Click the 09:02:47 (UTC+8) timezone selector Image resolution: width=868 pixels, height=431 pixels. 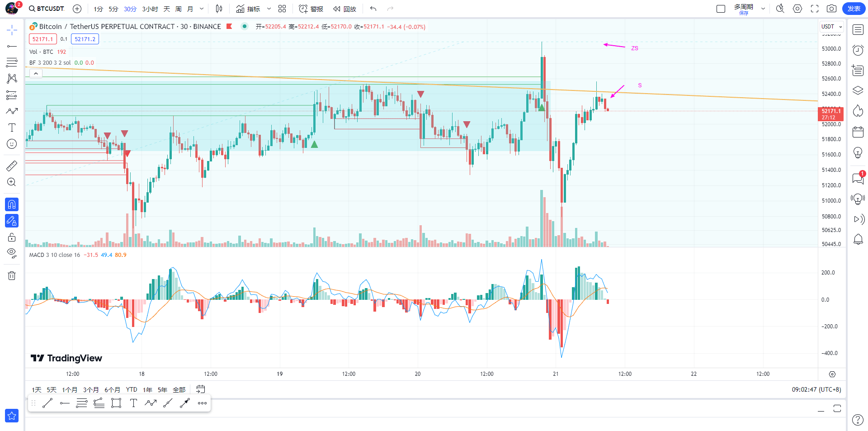(x=816, y=389)
